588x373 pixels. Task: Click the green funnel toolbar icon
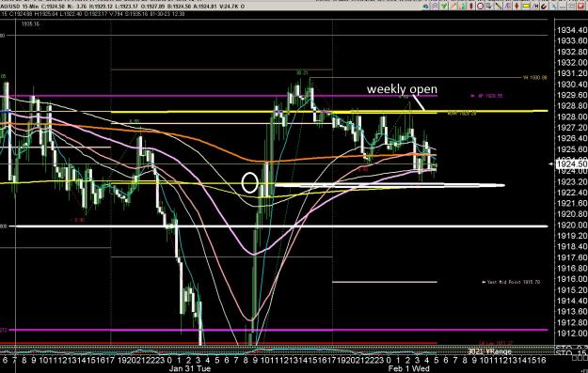point(444,7)
